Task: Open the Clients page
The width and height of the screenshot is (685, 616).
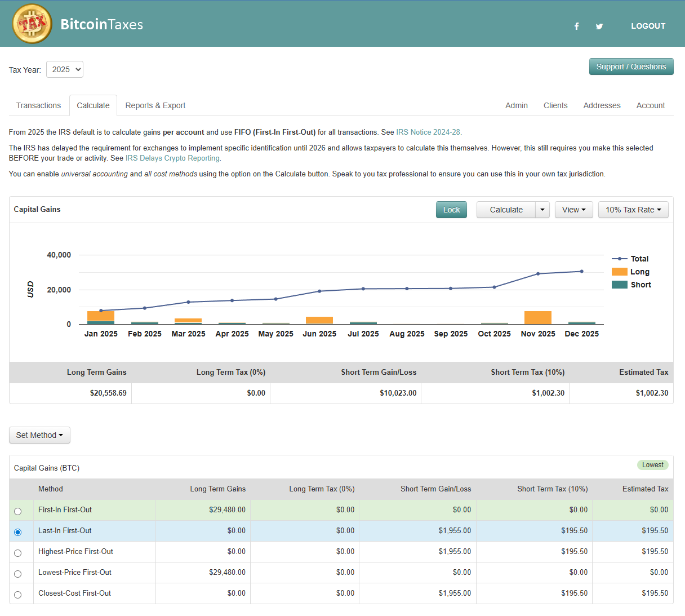Action: 555,105
